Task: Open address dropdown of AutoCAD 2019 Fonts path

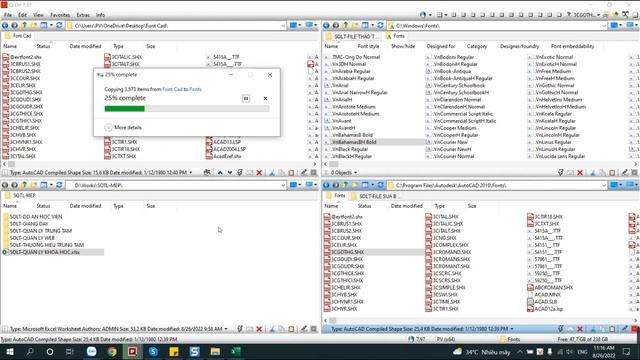Action: pos(604,185)
